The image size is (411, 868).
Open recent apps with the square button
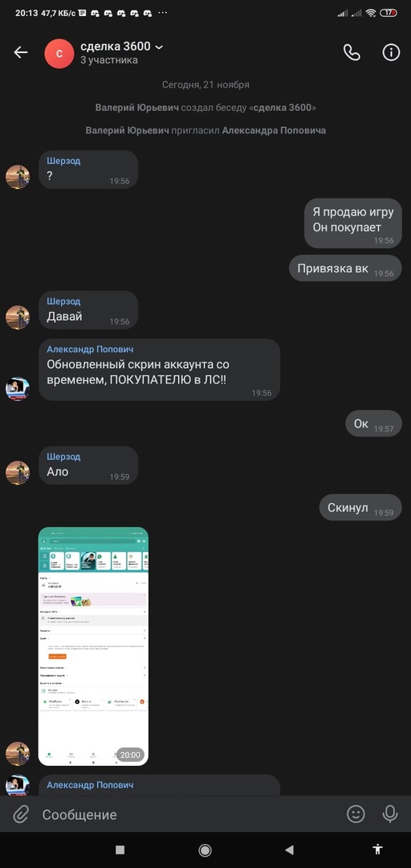point(120,850)
